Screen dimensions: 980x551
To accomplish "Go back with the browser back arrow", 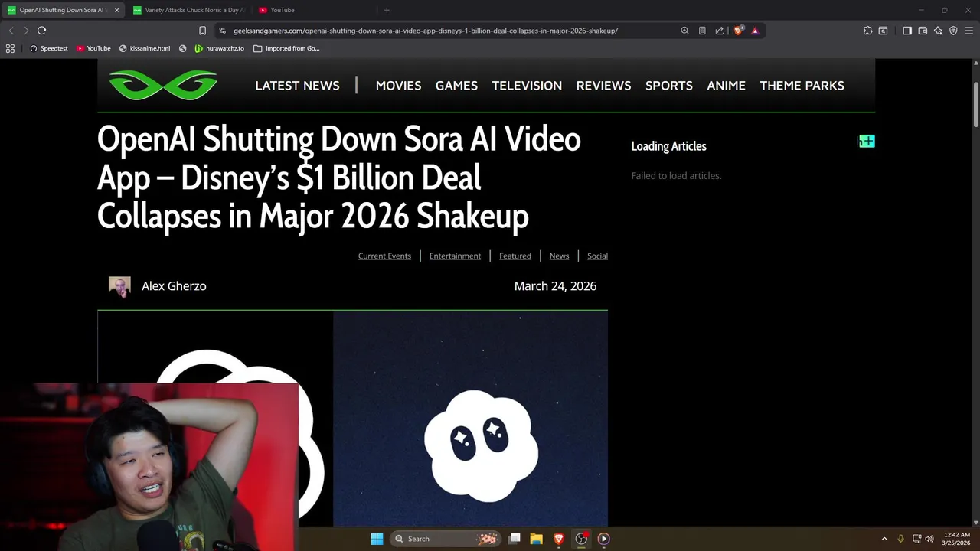I will (11, 31).
